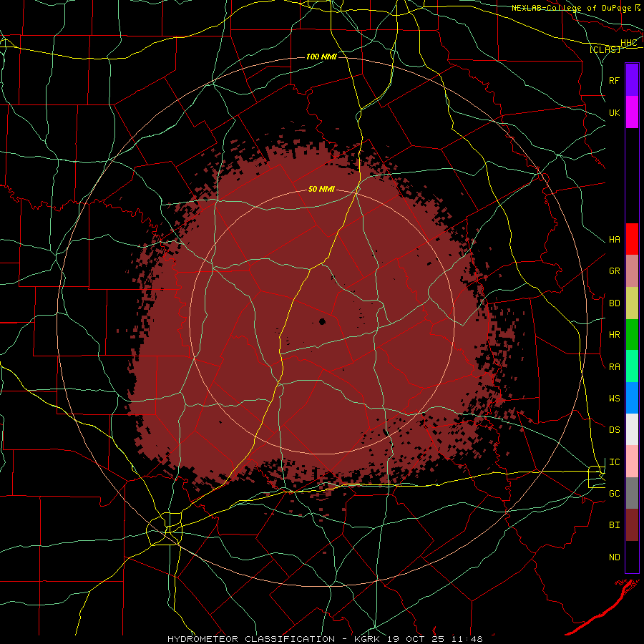
Task: Click the ND black legend swatch
Action: pos(632,557)
